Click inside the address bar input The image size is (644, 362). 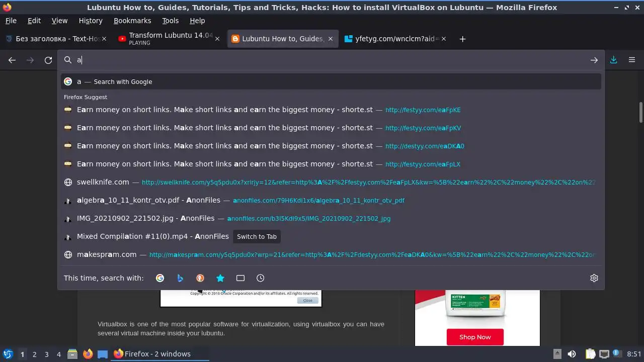tap(332, 60)
